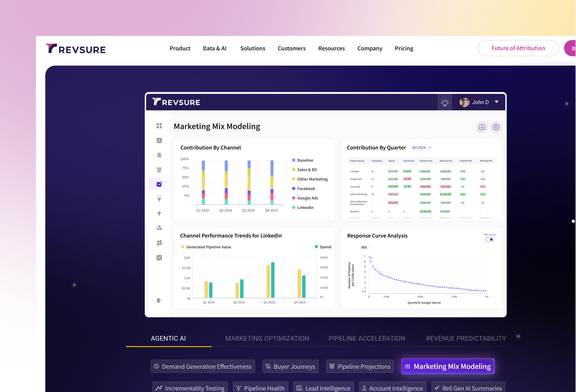Expand the Product navigation menu

pos(180,48)
